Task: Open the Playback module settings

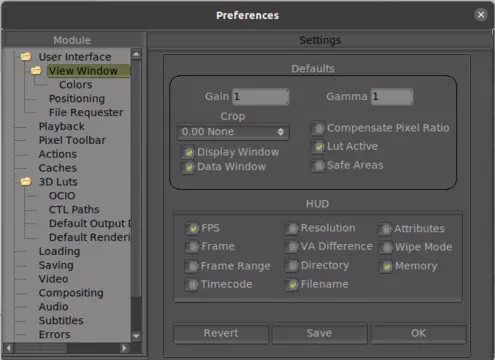Action: coord(62,126)
